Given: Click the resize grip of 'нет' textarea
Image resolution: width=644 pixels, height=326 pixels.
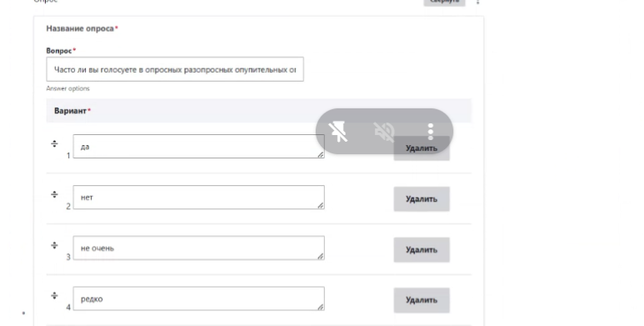Looking at the screenshot, I should pyautogui.click(x=321, y=205).
